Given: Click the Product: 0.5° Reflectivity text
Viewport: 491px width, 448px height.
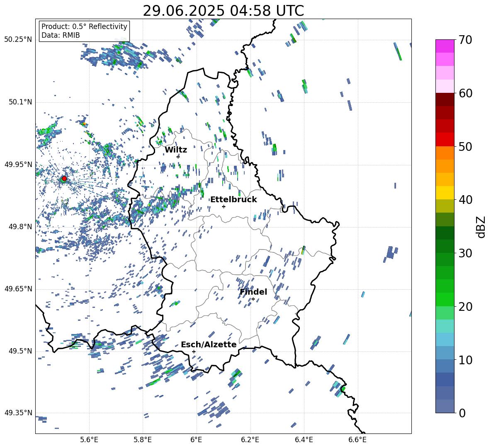Looking at the screenshot, I should click(84, 27).
